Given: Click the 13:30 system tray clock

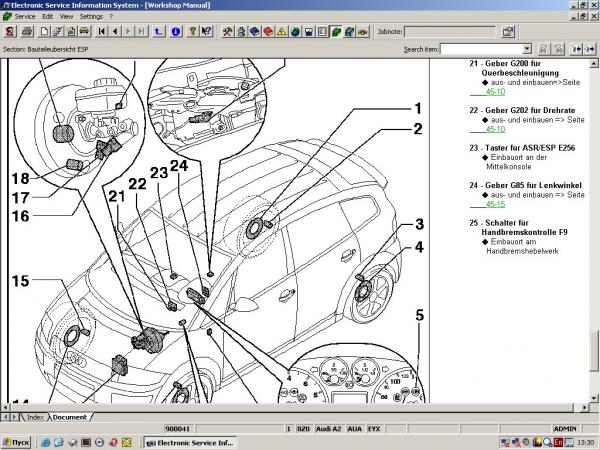Looking at the screenshot, I should point(586,443).
